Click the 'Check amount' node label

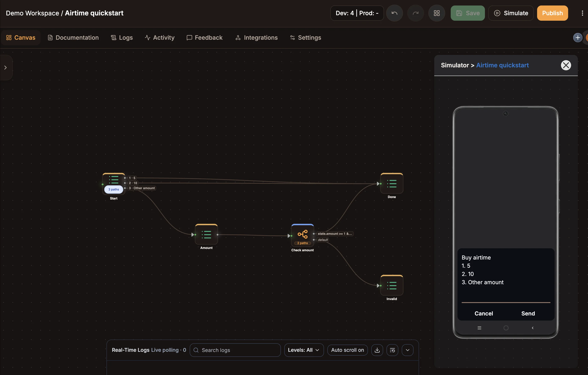pyautogui.click(x=302, y=250)
